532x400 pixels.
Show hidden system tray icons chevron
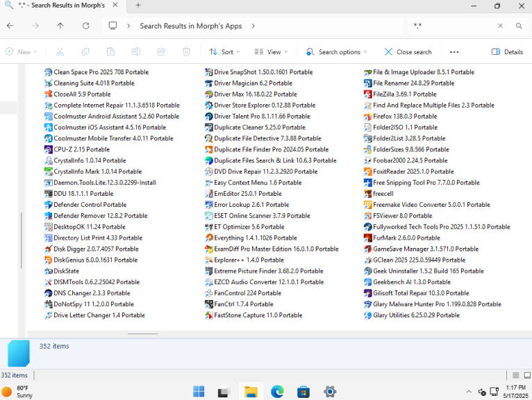pos(469,392)
